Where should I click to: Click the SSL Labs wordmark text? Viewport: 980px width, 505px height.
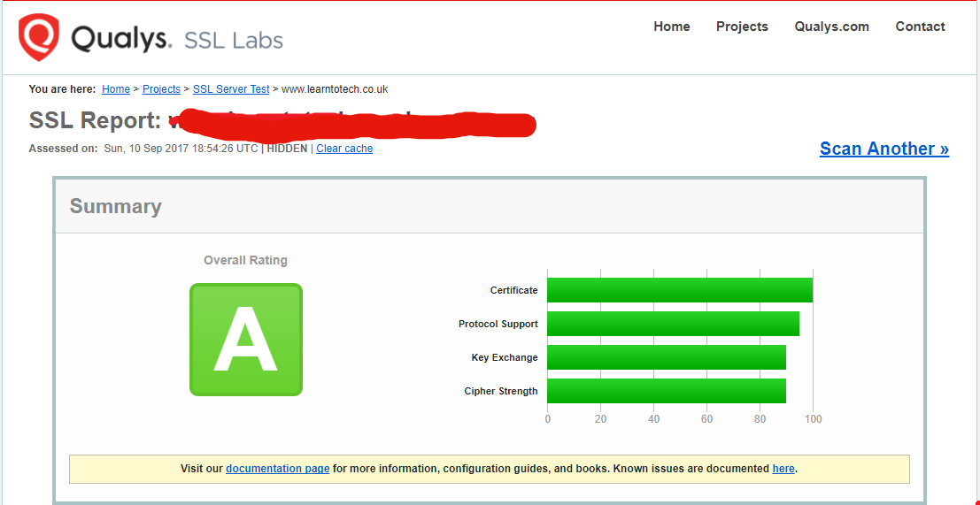click(x=234, y=41)
